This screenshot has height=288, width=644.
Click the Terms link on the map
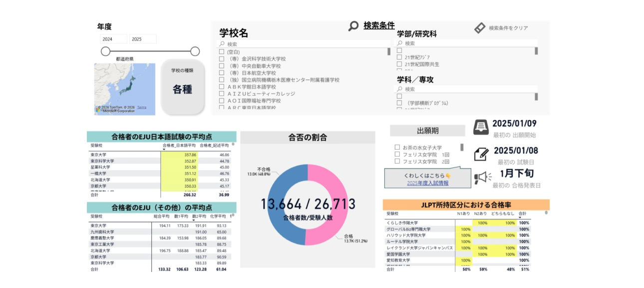142,107
